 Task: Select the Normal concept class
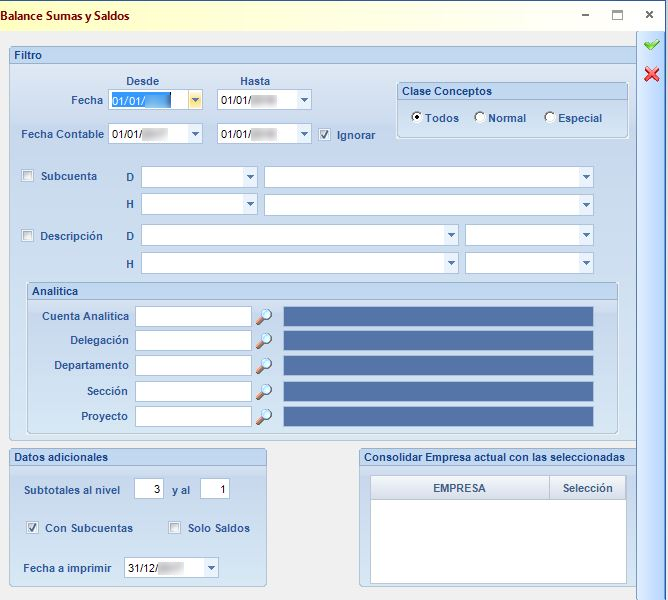point(479,117)
